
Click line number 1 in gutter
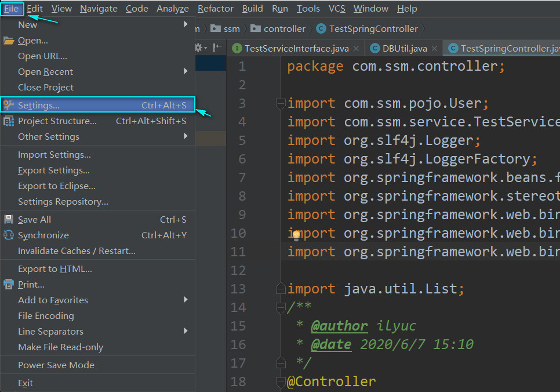tap(242, 67)
